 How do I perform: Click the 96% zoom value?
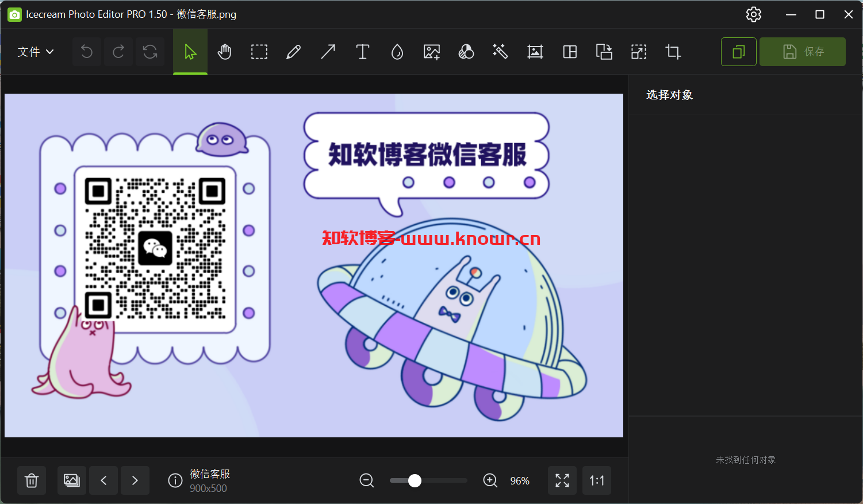click(520, 481)
